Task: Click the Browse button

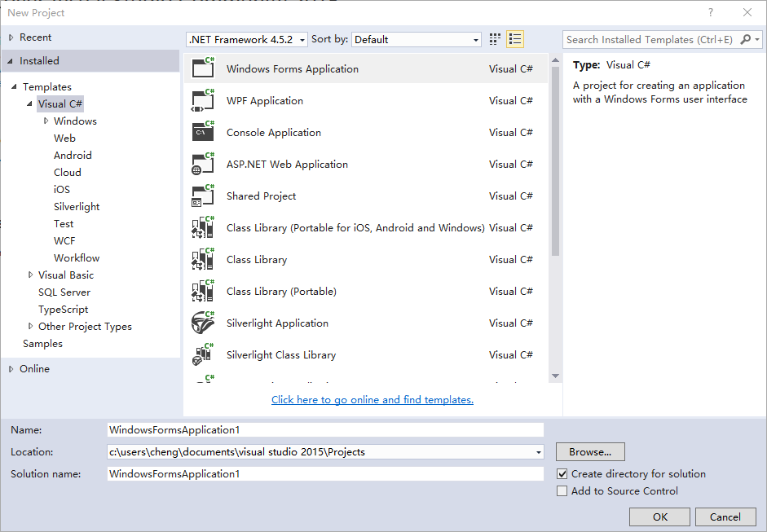Action: tap(590, 452)
